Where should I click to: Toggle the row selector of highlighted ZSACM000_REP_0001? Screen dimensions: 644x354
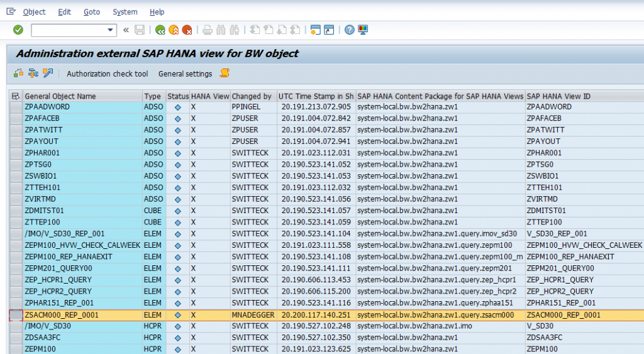[x=16, y=315]
